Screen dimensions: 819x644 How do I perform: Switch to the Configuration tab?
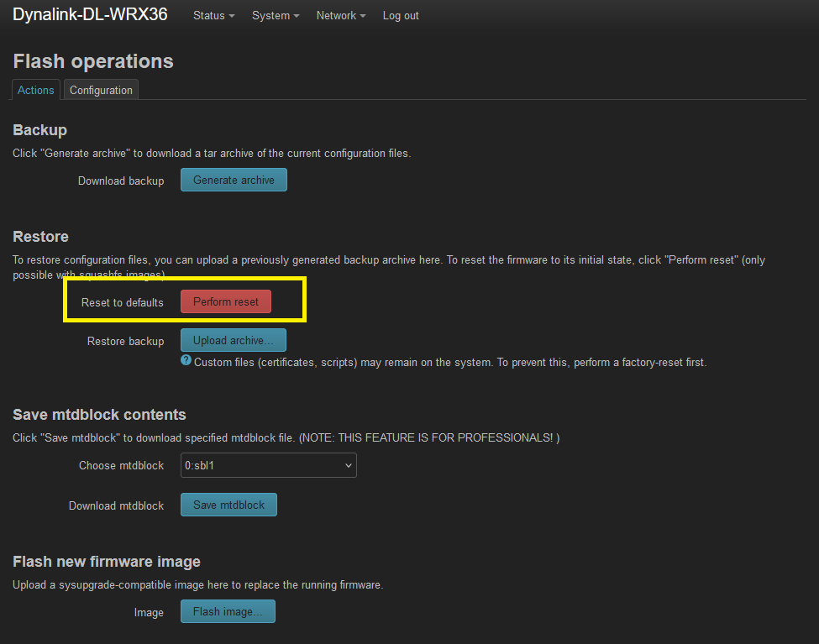tap(101, 90)
